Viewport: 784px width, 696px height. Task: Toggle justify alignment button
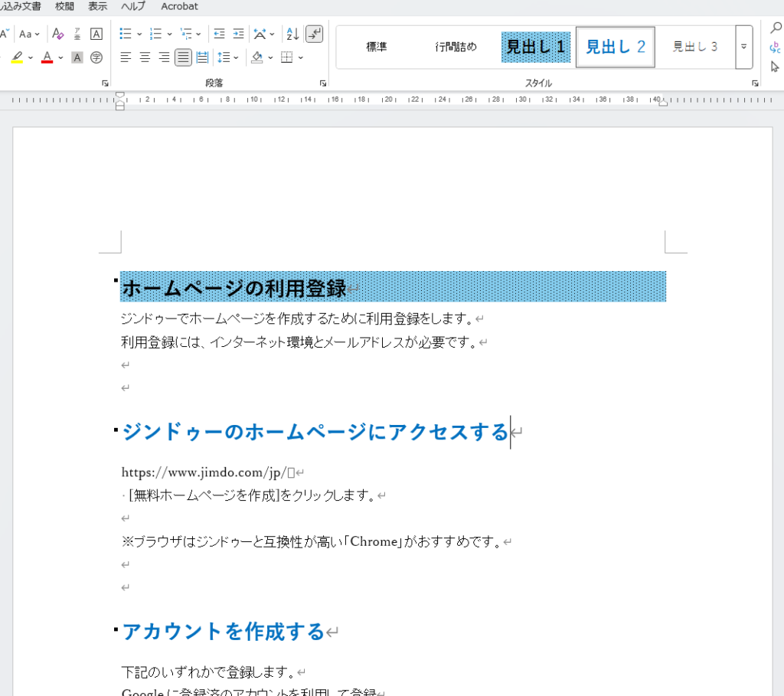tap(183, 57)
